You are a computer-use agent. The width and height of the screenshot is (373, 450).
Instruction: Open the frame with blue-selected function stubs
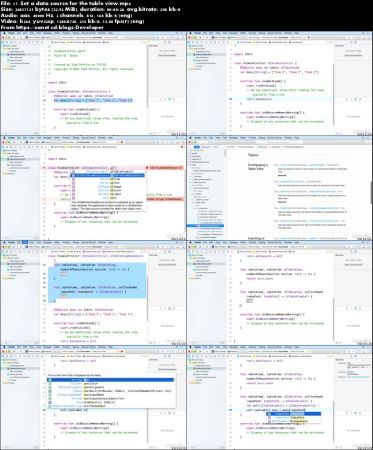pyautogui.click(x=93, y=293)
